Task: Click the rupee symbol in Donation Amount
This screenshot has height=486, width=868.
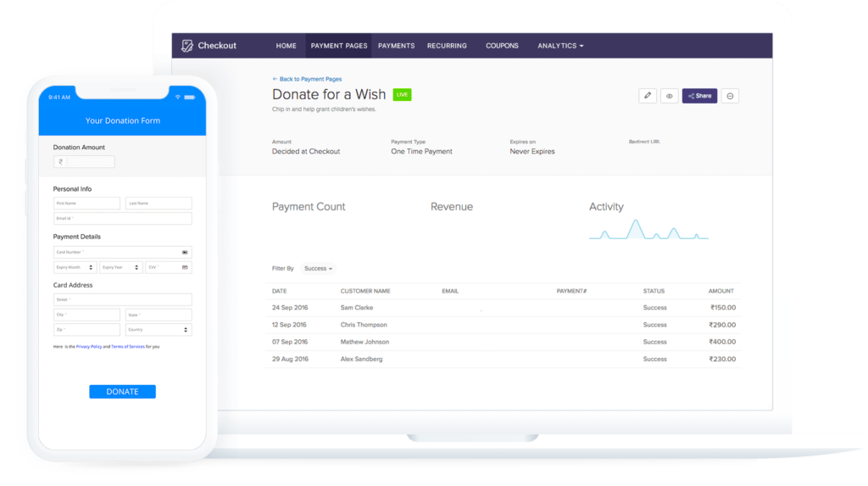Action: [x=60, y=162]
